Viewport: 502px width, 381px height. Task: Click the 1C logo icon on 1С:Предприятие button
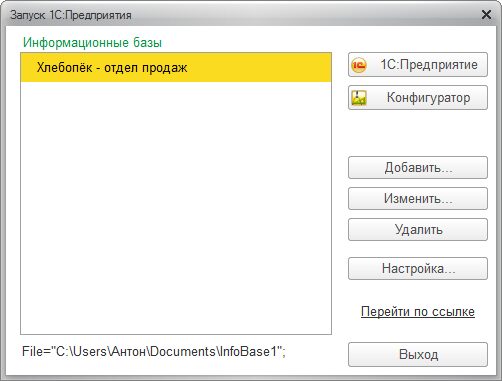359,65
